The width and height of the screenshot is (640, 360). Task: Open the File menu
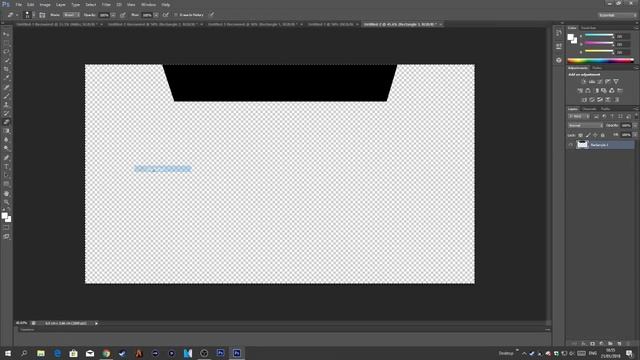pos(19,5)
